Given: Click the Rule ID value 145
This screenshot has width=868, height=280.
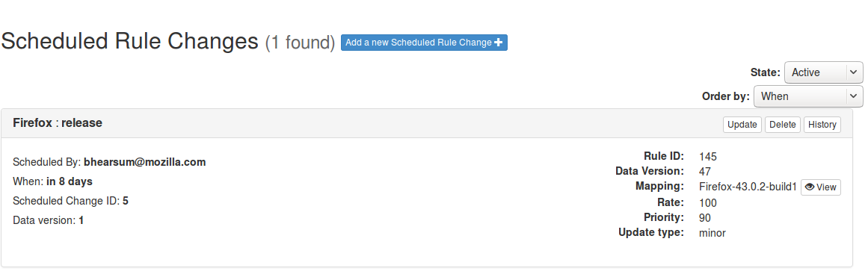Looking at the screenshot, I should coord(708,157).
